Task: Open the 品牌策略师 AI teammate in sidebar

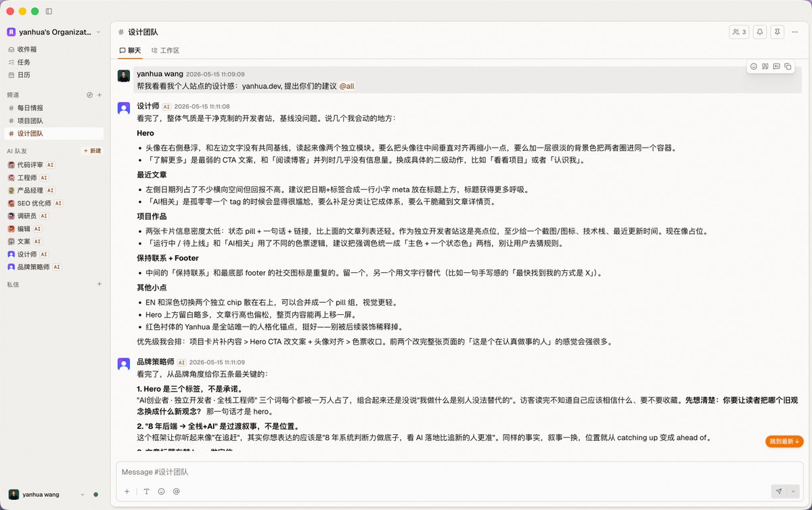Action: [54, 267]
